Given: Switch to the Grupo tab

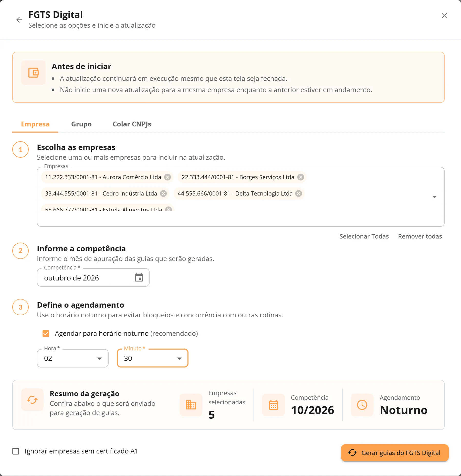Looking at the screenshot, I should tap(81, 124).
